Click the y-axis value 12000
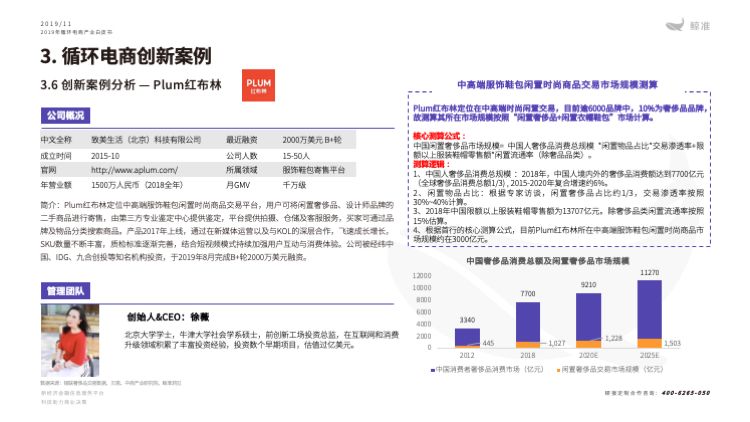 click(422, 276)
